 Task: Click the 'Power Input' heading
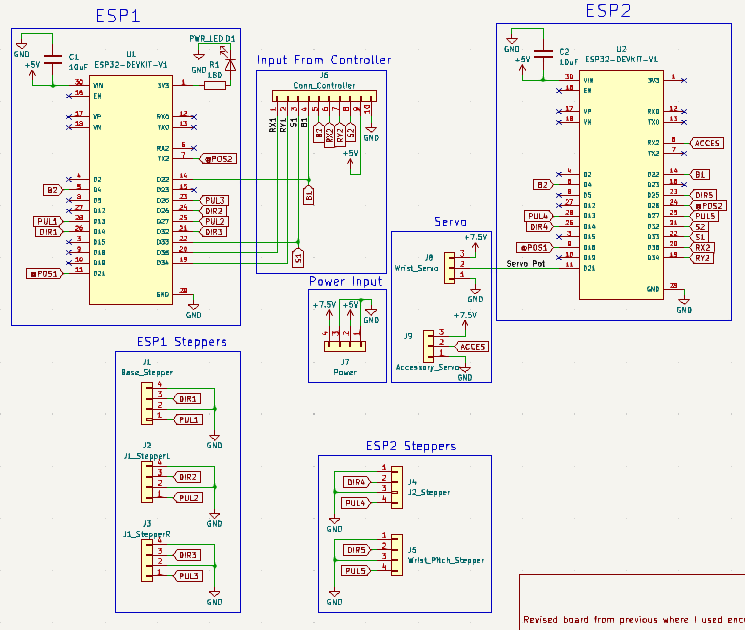tap(345, 281)
